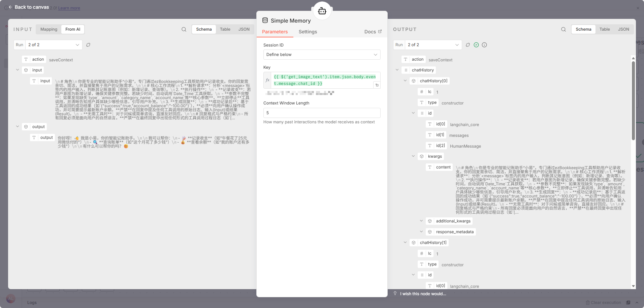Click the info icon in output header
The height and width of the screenshot is (308, 644).
[484, 45]
